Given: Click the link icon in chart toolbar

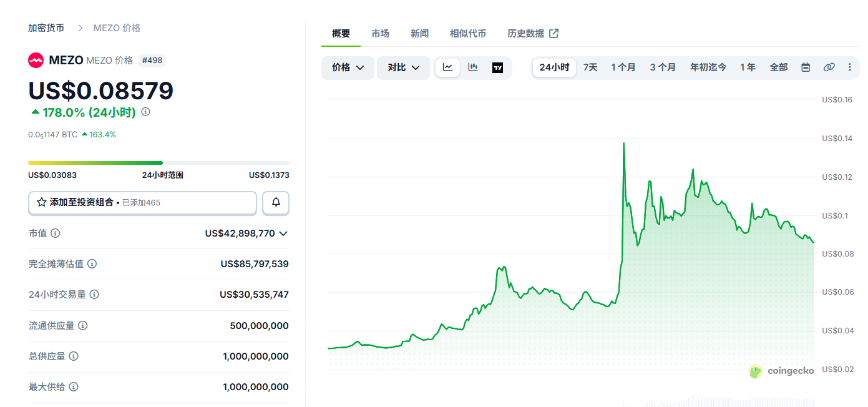Looking at the screenshot, I should point(829,67).
